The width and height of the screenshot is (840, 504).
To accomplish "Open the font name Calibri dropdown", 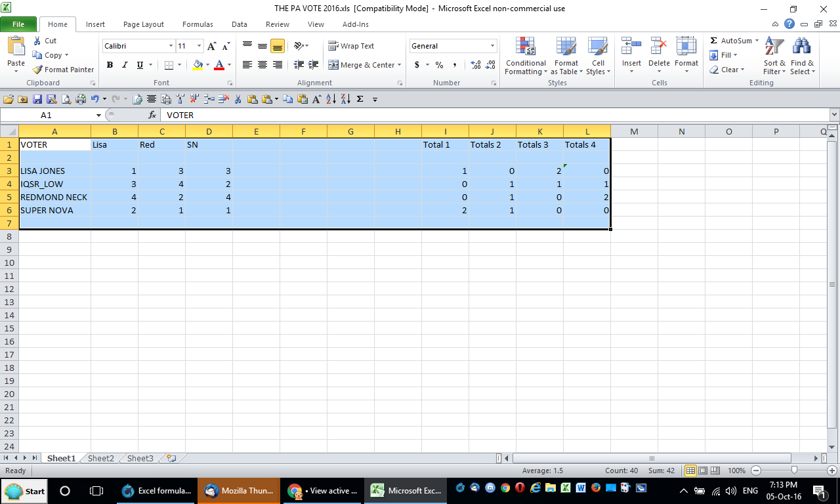I will point(171,46).
